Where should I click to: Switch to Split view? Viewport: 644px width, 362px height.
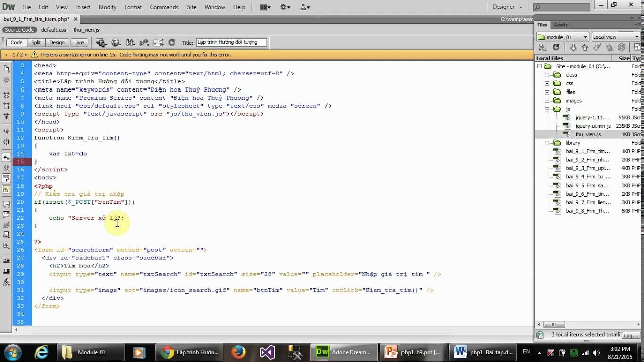coord(36,43)
